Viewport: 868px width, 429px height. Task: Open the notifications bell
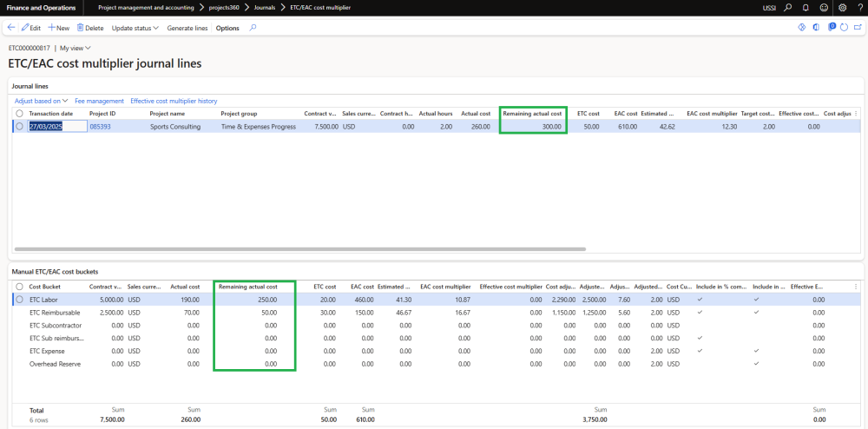(806, 7)
